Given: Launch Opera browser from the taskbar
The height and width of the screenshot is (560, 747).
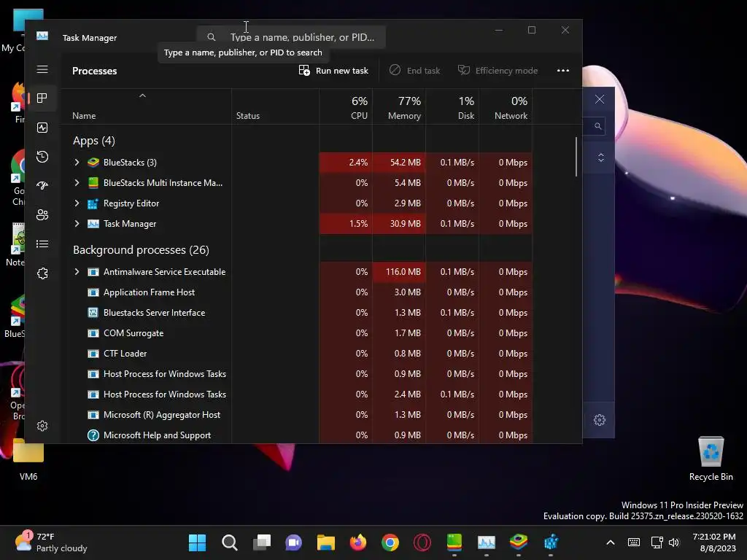Looking at the screenshot, I should click(422, 542).
